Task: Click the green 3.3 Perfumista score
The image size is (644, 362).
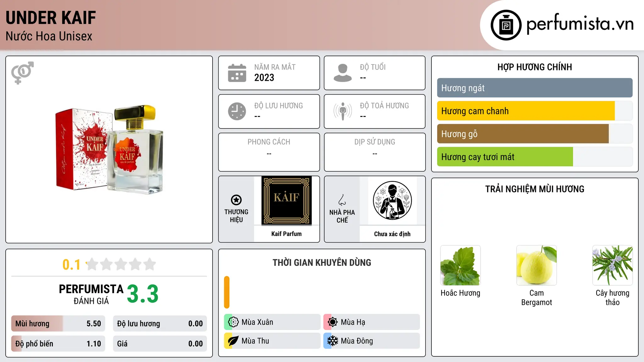Action: coord(142,294)
